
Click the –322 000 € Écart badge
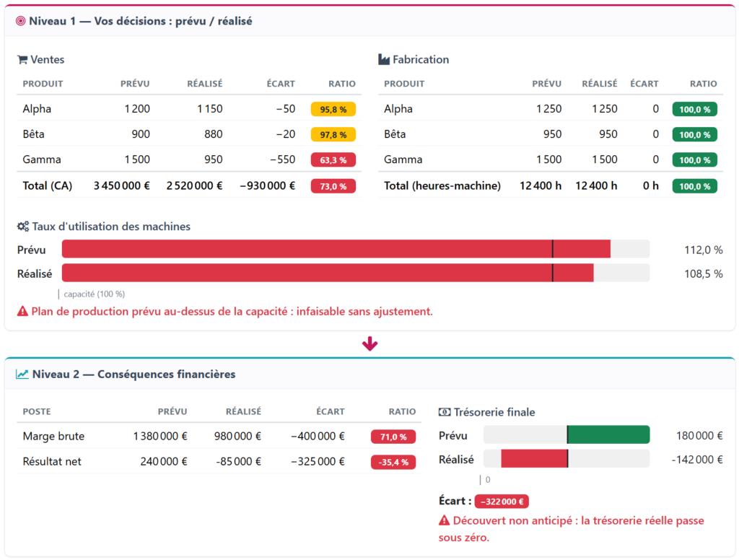click(502, 502)
